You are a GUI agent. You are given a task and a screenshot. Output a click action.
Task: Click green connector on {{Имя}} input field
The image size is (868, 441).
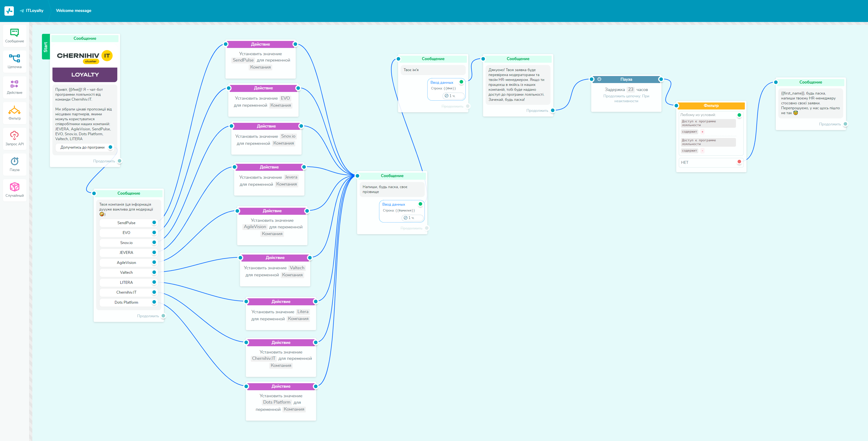[461, 82]
